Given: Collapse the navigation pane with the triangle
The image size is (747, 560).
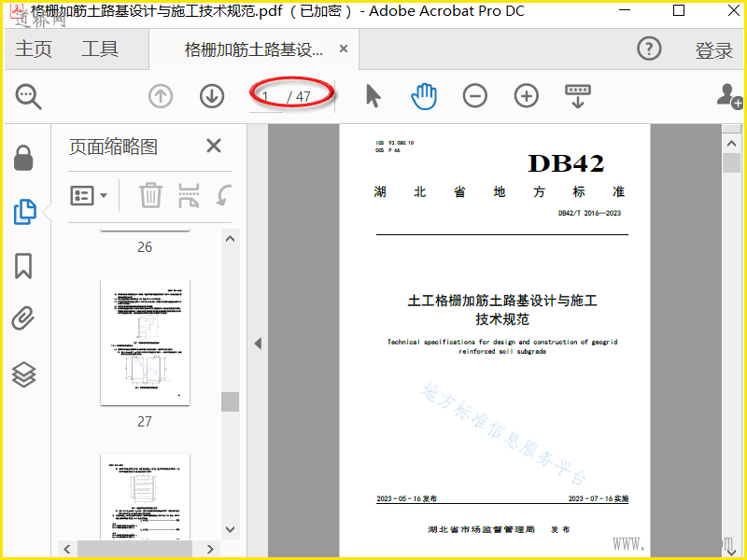Looking at the screenshot, I should (258, 343).
